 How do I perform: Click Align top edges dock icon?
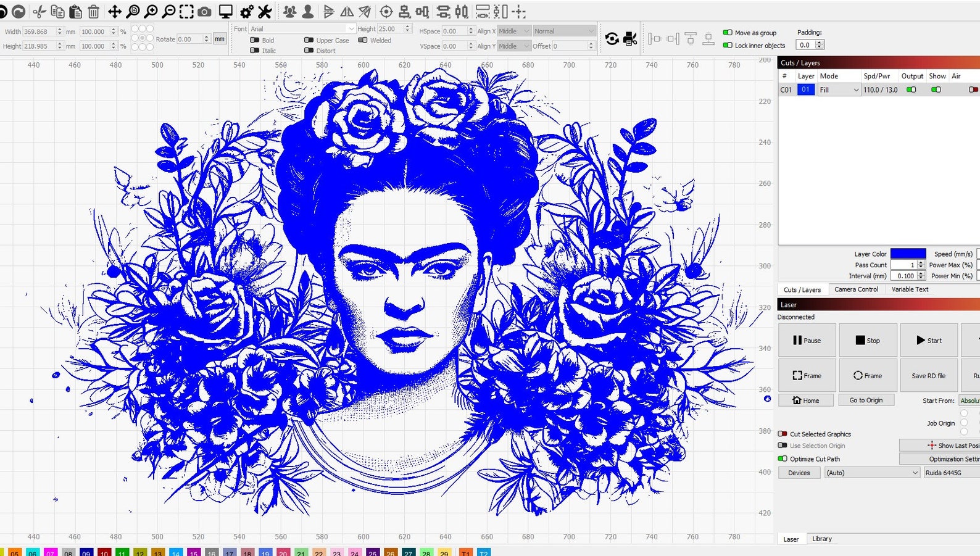tap(691, 39)
